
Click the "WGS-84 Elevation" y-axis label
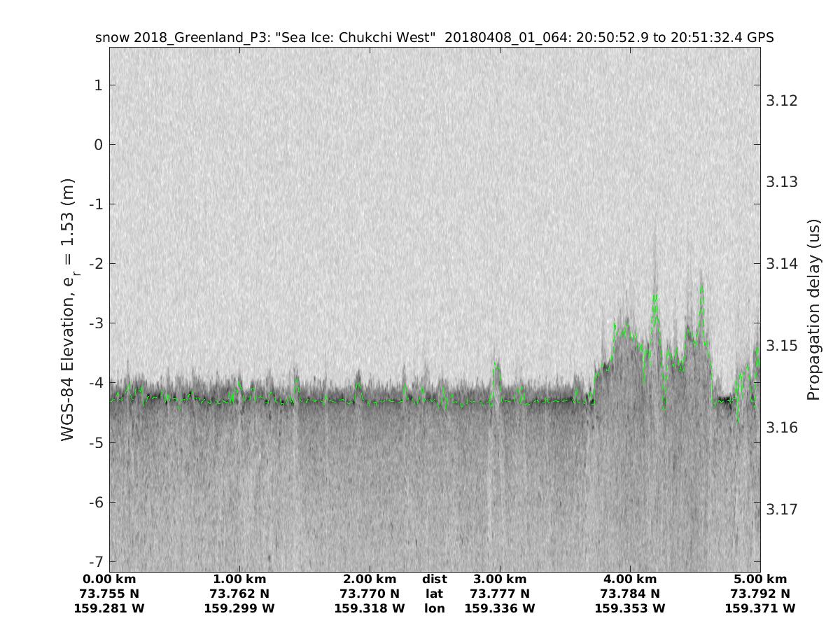68,309
